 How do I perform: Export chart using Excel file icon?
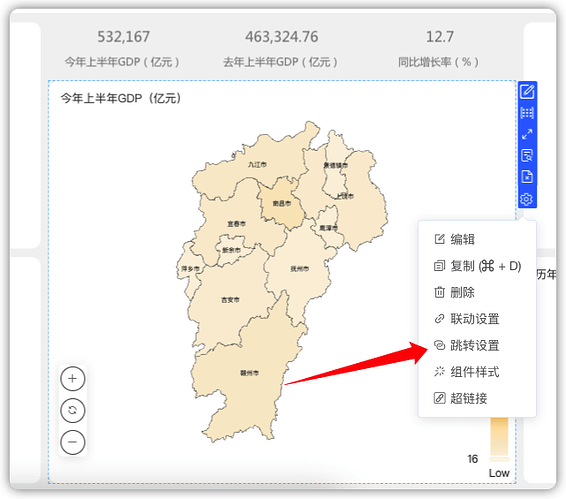pos(527,177)
